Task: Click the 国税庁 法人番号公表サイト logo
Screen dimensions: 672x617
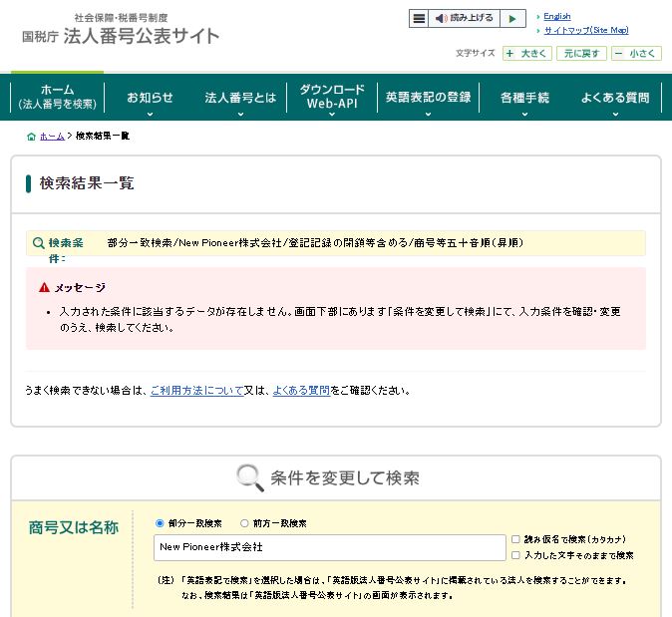Action: (121, 30)
